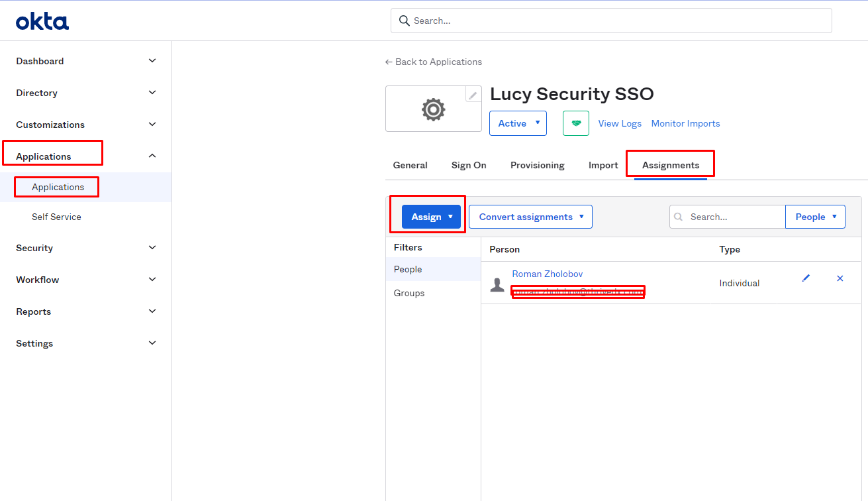
Task: Open Self Service in sidebar
Action: 56,217
